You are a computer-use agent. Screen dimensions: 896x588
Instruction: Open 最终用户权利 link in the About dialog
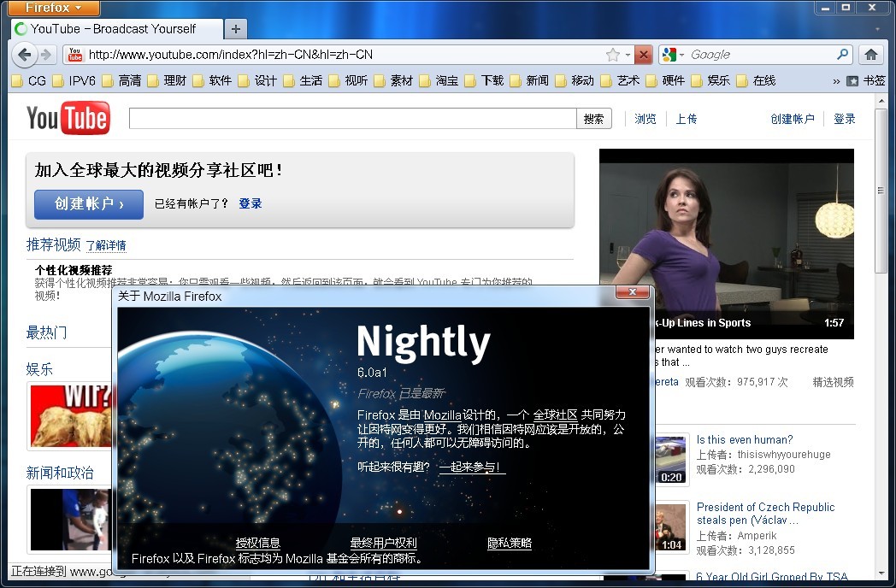pyautogui.click(x=383, y=543)
